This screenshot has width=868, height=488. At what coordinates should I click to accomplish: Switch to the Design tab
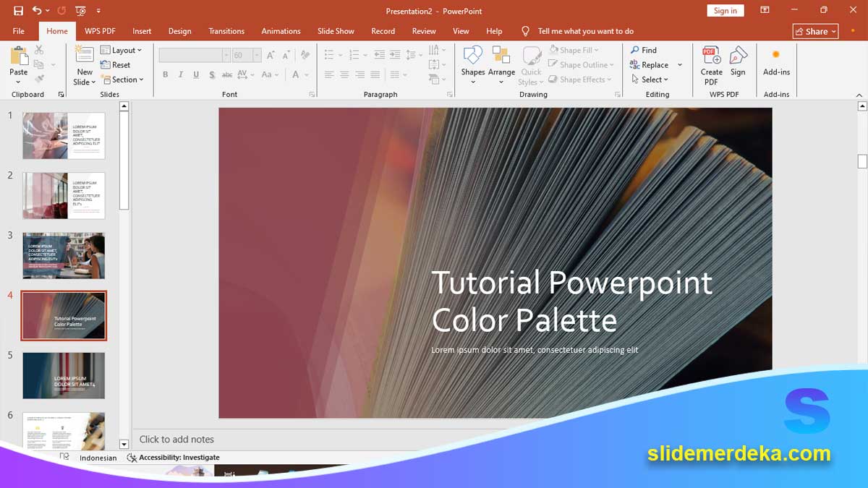[x=180, y=31]
